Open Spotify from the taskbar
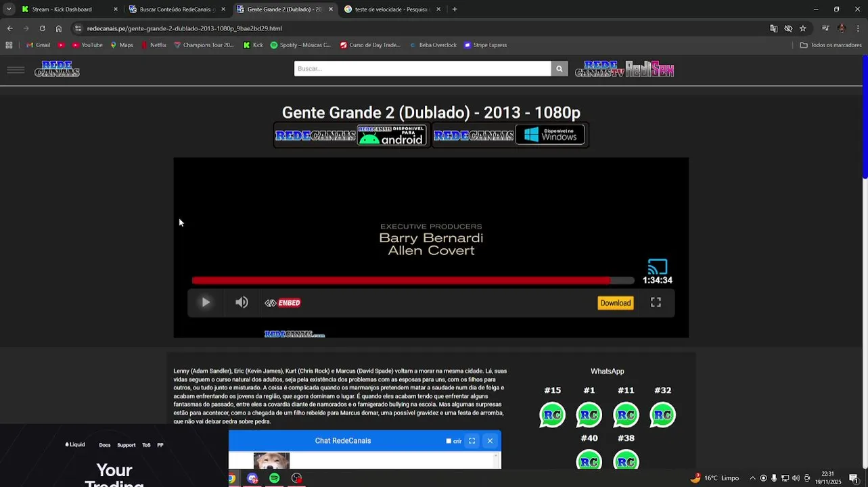Screen dimensions: 868x487 (x=274, y=478)
